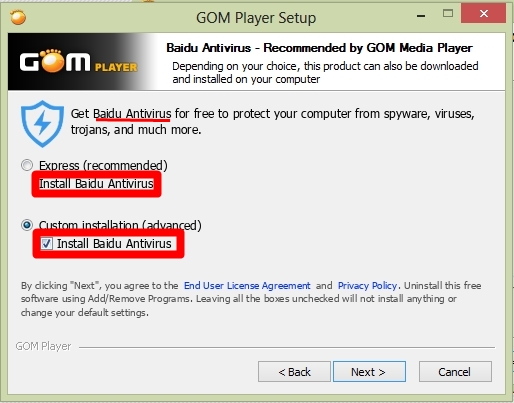
Task: Click the Baidu Antivirus Recommended header text
Action: (319, 48)
